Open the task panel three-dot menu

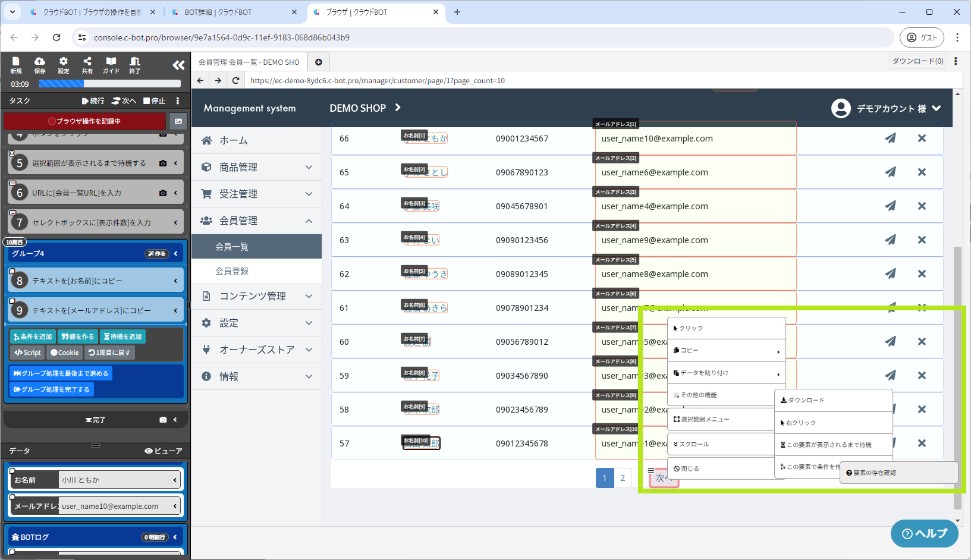(178, 100)
